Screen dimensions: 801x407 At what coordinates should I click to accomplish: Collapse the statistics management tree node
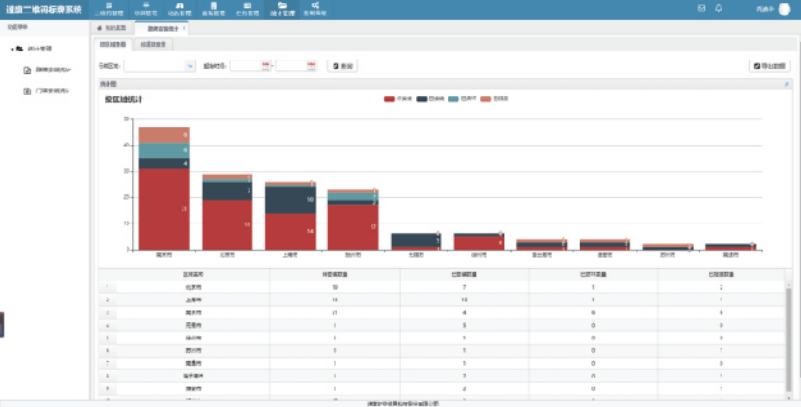tap(11, 48)
